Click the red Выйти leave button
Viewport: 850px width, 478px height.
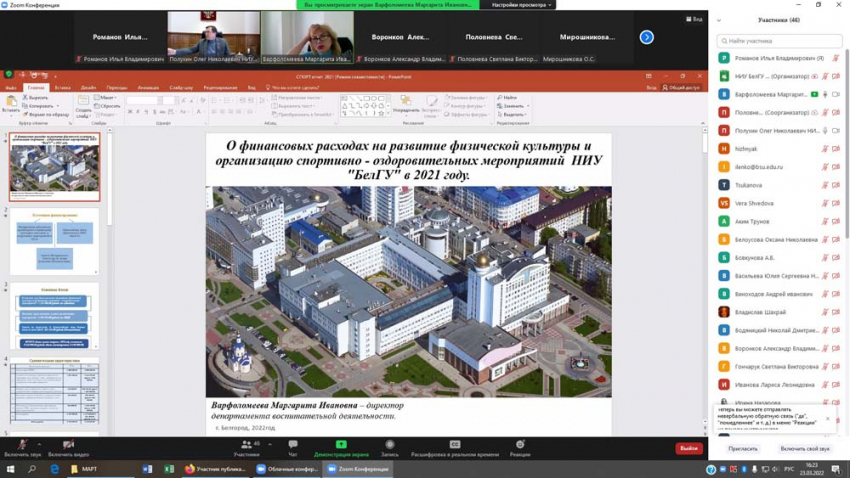688,449
